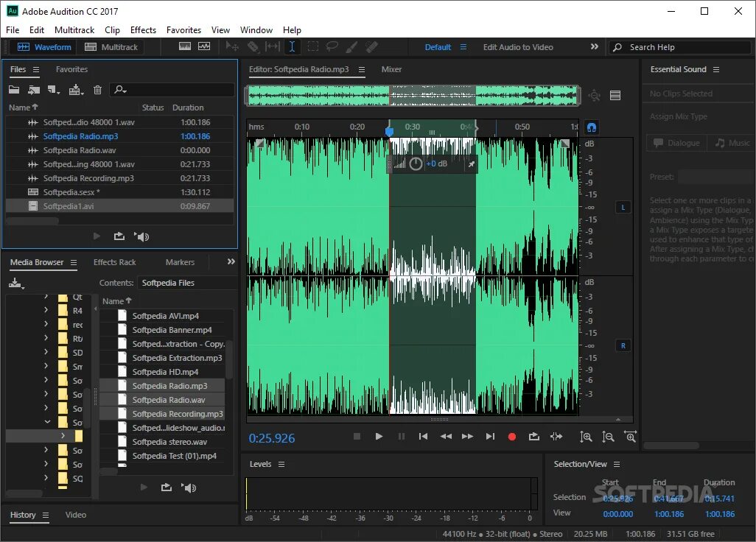Delete selected file with trash icon
This screenshot has height=542, width=756.
pos(97,90)
